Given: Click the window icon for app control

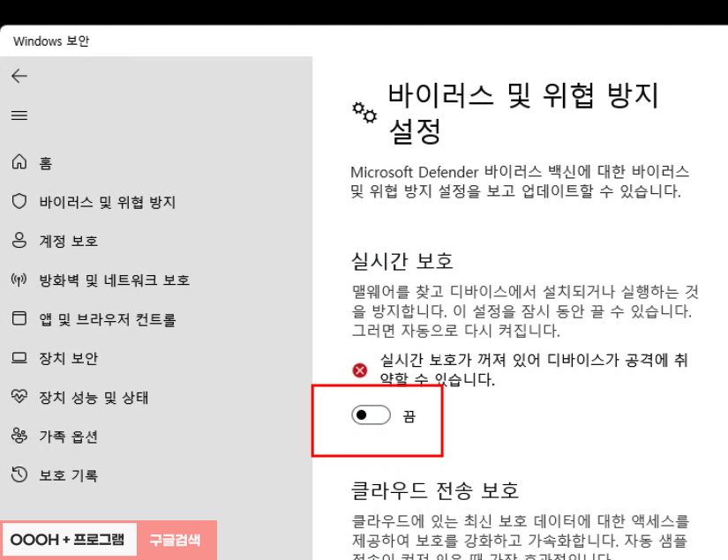Looking at the screenshot, I should tap(19, 318).
